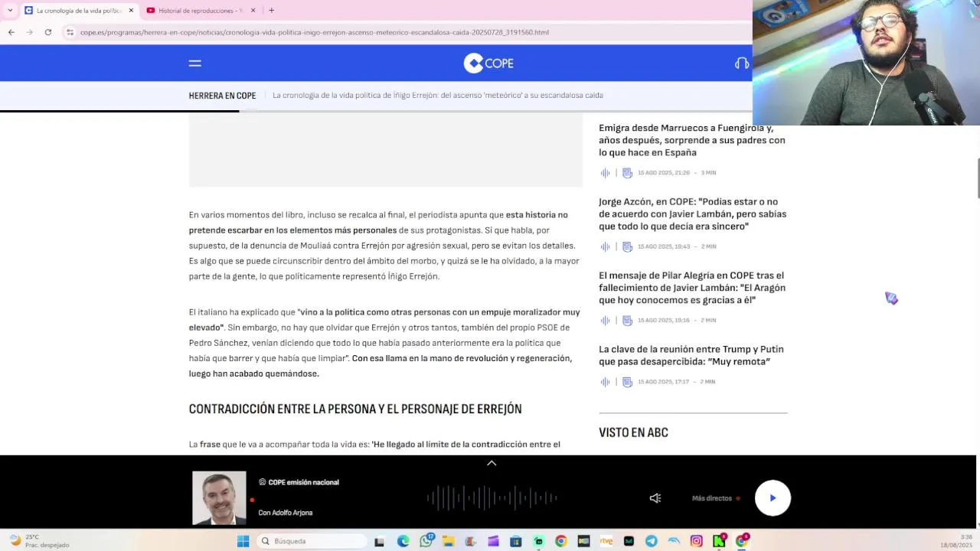Image resolution: width=980 pixels, height=551 pixels.
Task: Open the rtve app from the taskbar
Action: click(x=606, y=541)
